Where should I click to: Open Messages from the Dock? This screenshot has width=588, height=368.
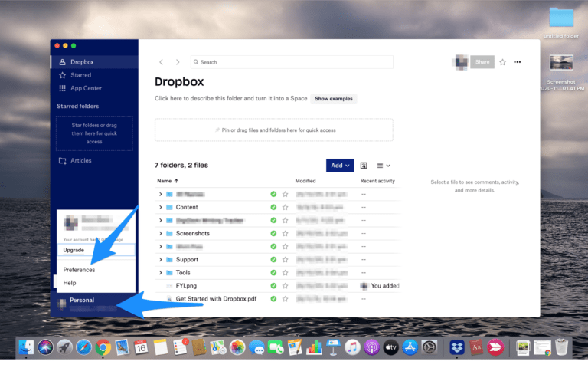[256, 347]
